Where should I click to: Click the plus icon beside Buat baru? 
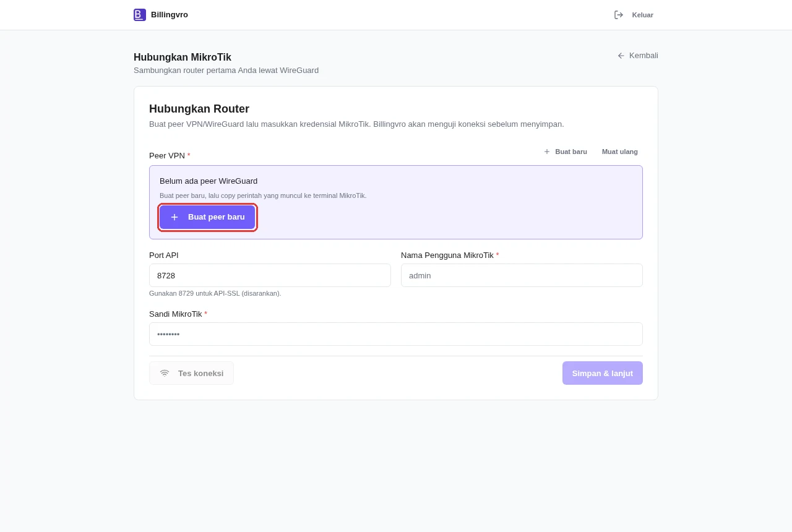(547, 152)
